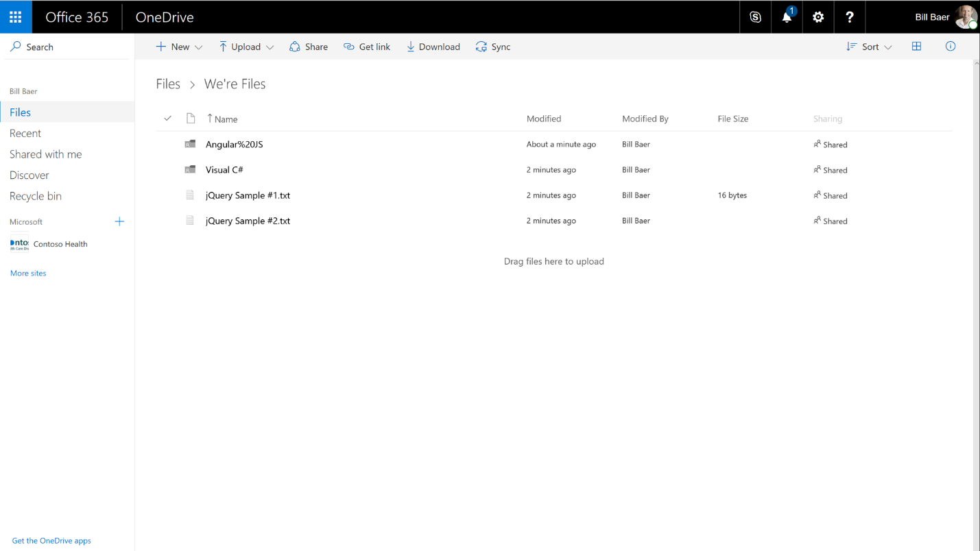Viewport: 980px width, 551px height.
Task: Click Get link in the command bar
Action: click(x=367, y=47)
